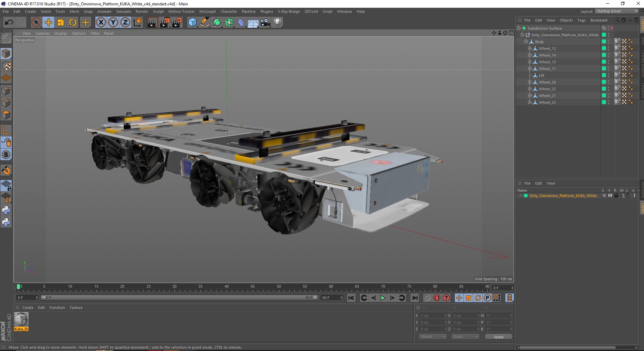Open the Record Active Objects button
This screenshot has height=351, width=644.
coord(427,298)
